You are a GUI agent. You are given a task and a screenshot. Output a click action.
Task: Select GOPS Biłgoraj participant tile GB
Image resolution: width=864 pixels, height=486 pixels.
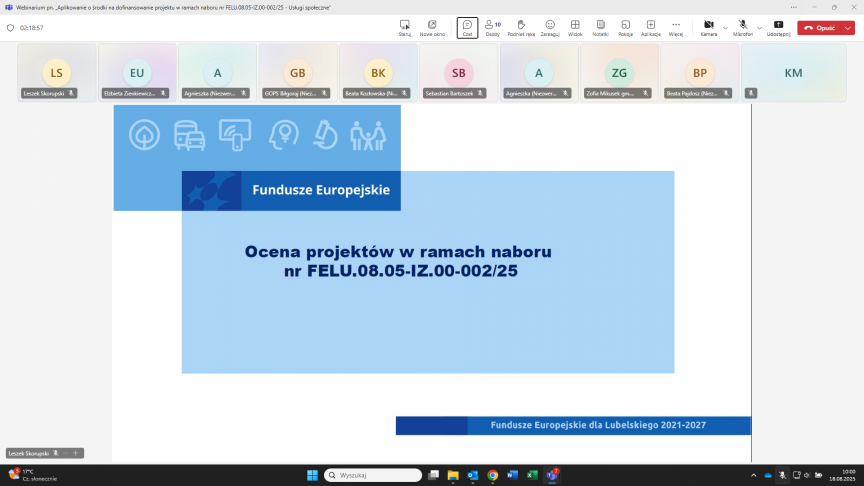pyautogui.click(x=298, y=73)
